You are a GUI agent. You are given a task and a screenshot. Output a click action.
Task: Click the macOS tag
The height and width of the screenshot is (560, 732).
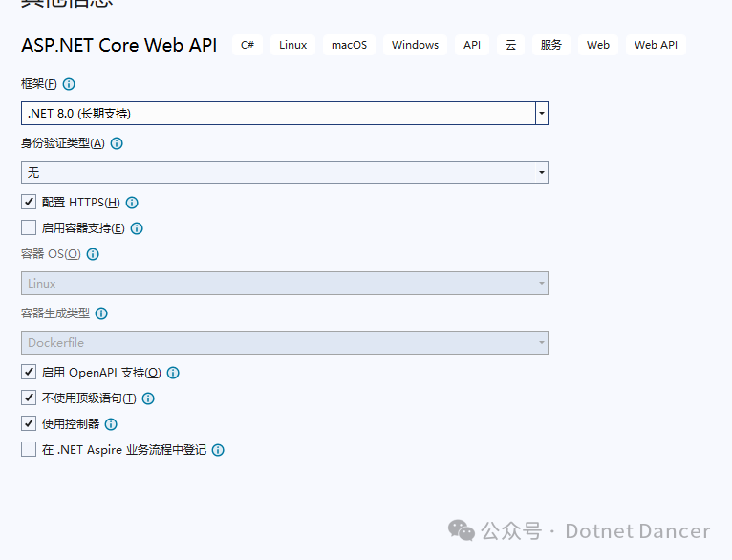pyautogui.click(x=349, y=45)
